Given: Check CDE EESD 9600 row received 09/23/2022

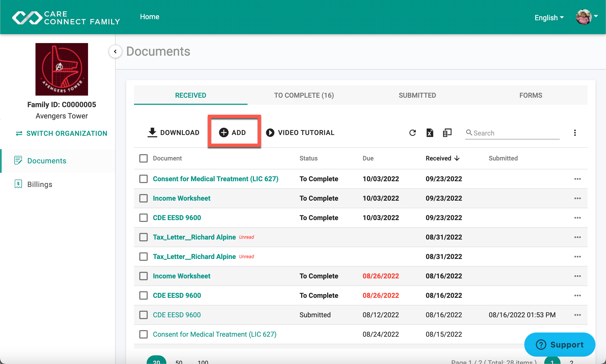Looking at the screenshot, I should coord(143,218).
